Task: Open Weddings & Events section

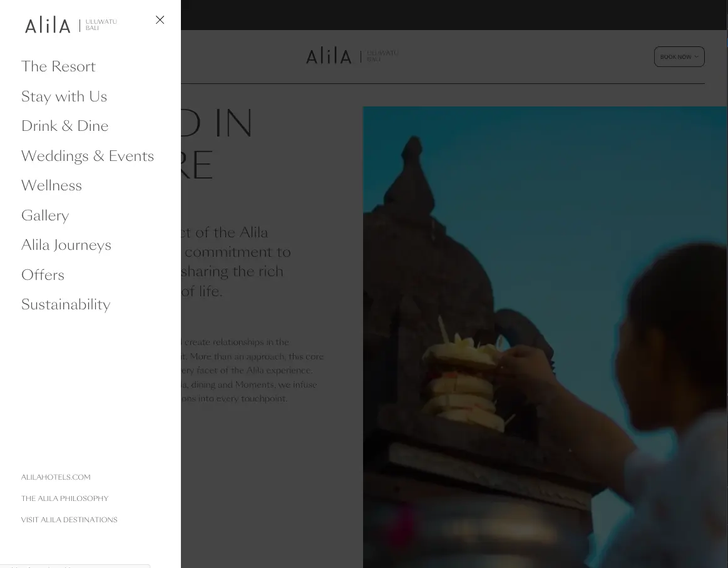Action: [87, 155]
